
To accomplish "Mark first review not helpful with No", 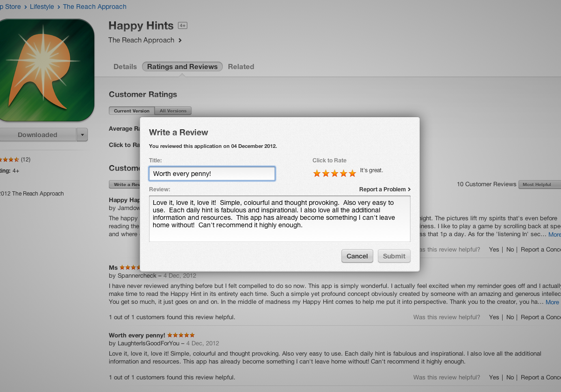I will tap(510, 250).
